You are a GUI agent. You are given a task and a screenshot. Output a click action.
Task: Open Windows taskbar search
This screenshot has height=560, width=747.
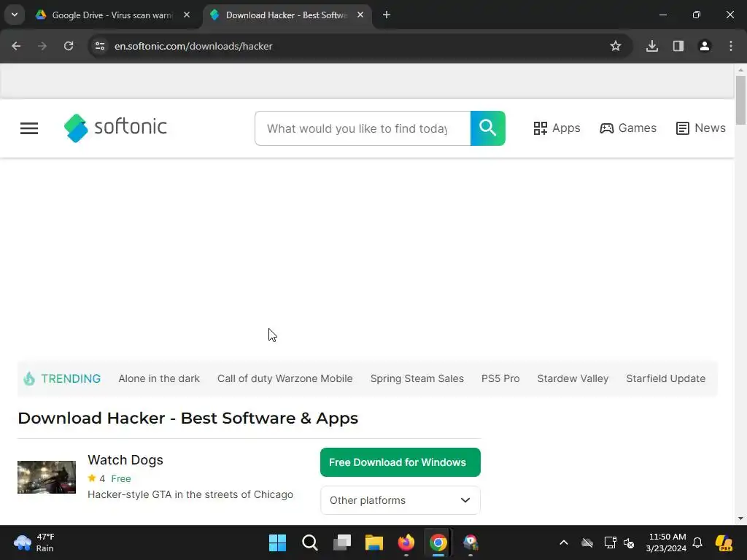(309, 542)
